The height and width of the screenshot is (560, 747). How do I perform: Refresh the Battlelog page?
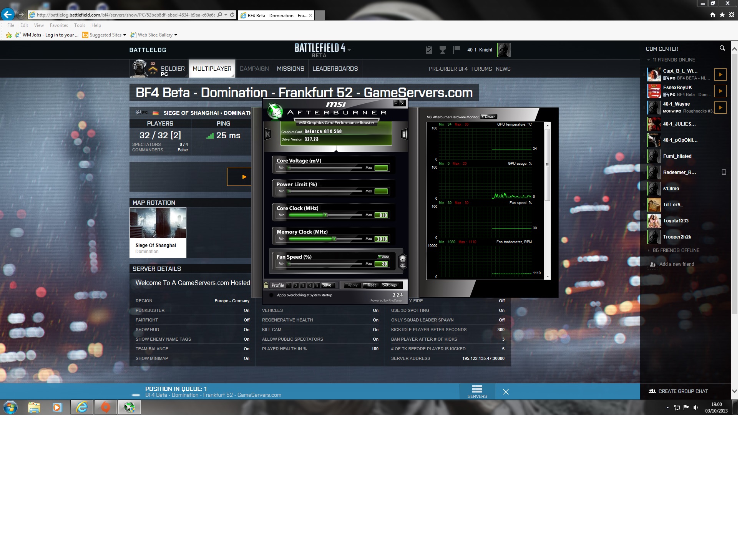coord(232,15)
